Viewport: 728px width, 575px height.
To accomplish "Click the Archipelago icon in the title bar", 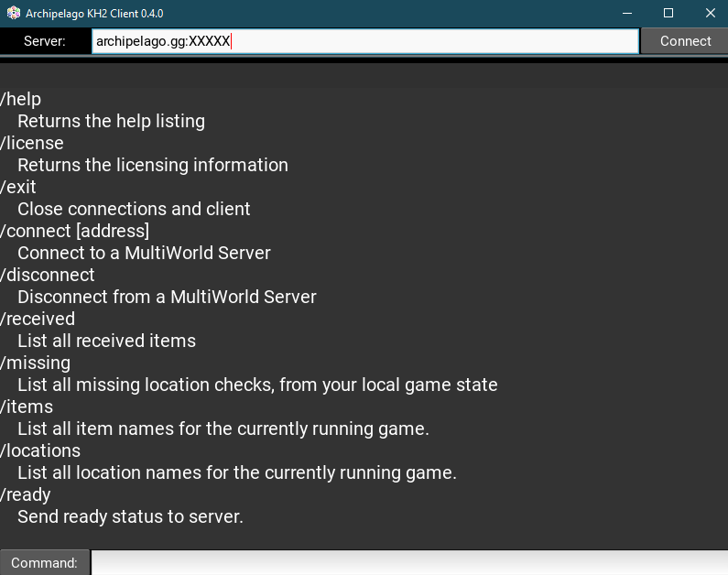I will coord(13,14).
